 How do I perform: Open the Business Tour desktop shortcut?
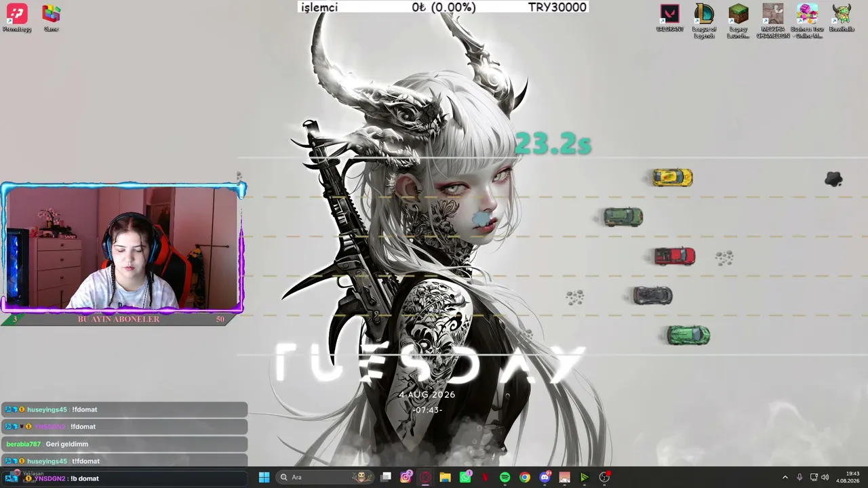pyautogui.click(x=807, y=21)
